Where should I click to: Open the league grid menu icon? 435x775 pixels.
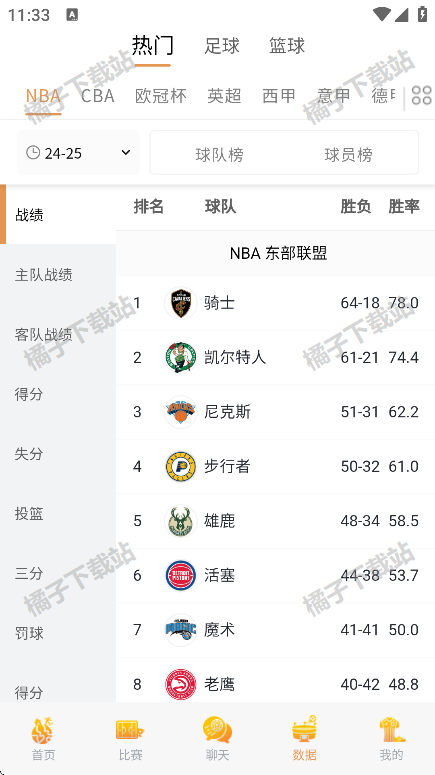(x=422, y=95)
